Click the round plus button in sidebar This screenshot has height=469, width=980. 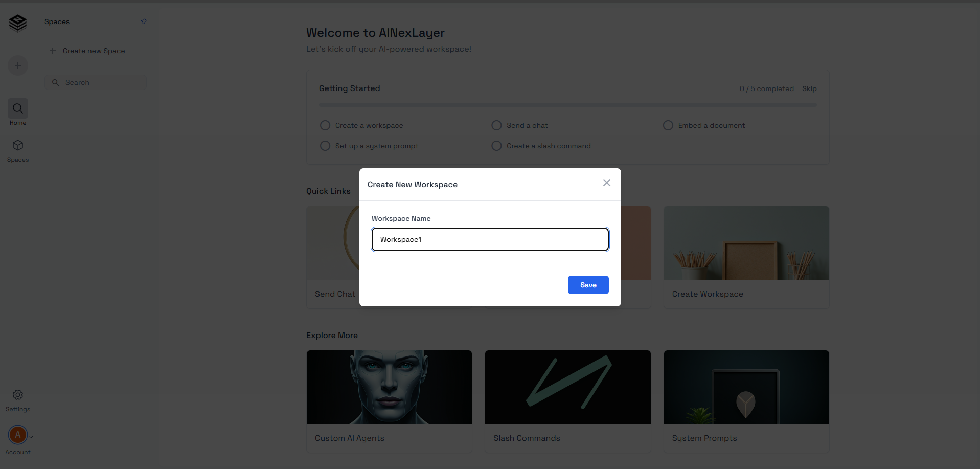[18, 65]
